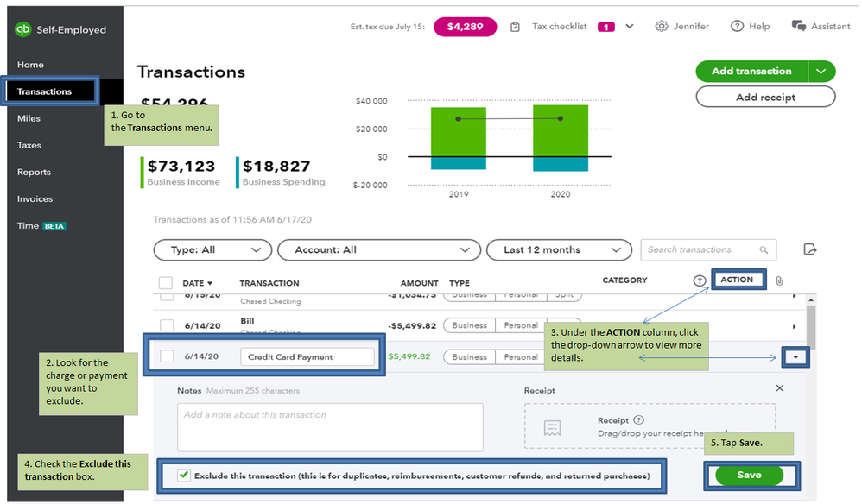
Task: Click the attachment paperclip column icon
Action: (x=779, y=281)
